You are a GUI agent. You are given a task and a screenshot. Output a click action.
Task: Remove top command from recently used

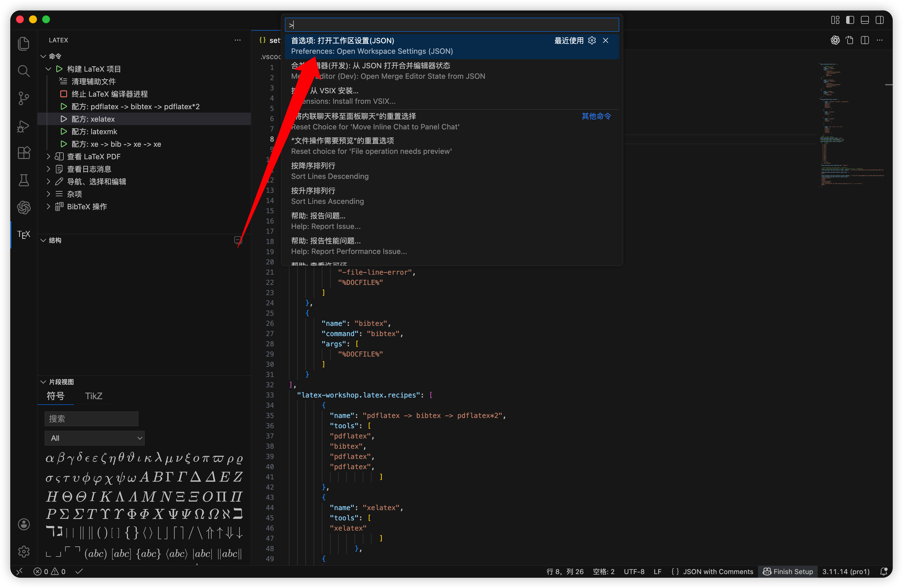pyautogui.click(x=606, y=41)
